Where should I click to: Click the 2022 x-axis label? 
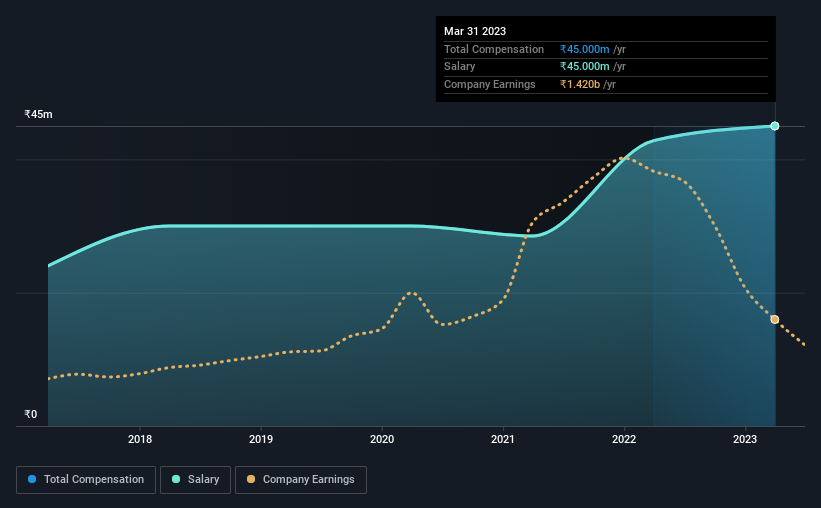pyautogui.click(x=624, y=439)
